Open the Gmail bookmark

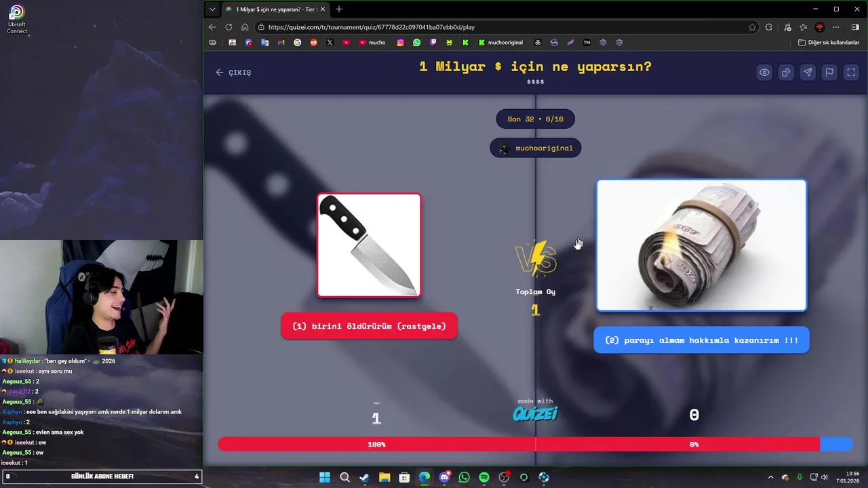point(281,42)
